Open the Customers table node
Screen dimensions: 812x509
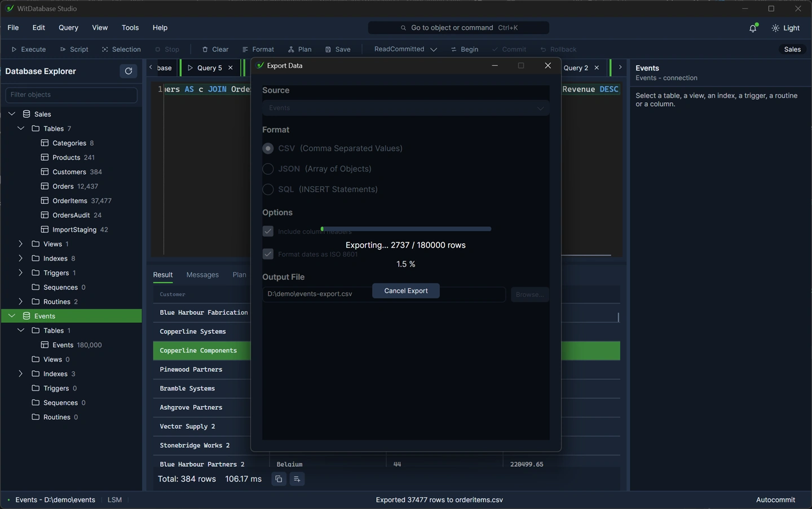[71, 172]
